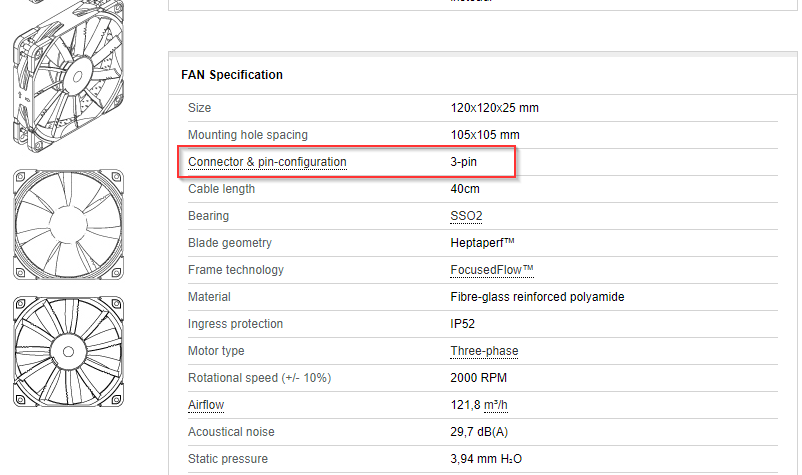The image size is (802, 475).
Task: Click the Fibre-glass reinforced polyamide text
Action: [x=537, y=297]
